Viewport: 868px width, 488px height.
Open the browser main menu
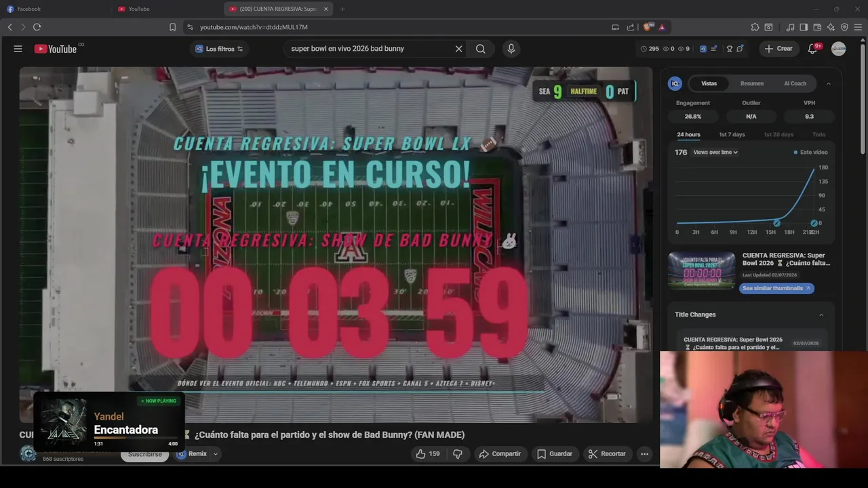[858, 27]
